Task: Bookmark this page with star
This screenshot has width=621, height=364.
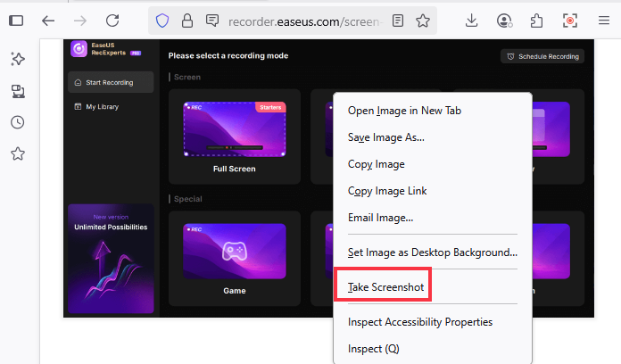Action: [x=423, y=21]
